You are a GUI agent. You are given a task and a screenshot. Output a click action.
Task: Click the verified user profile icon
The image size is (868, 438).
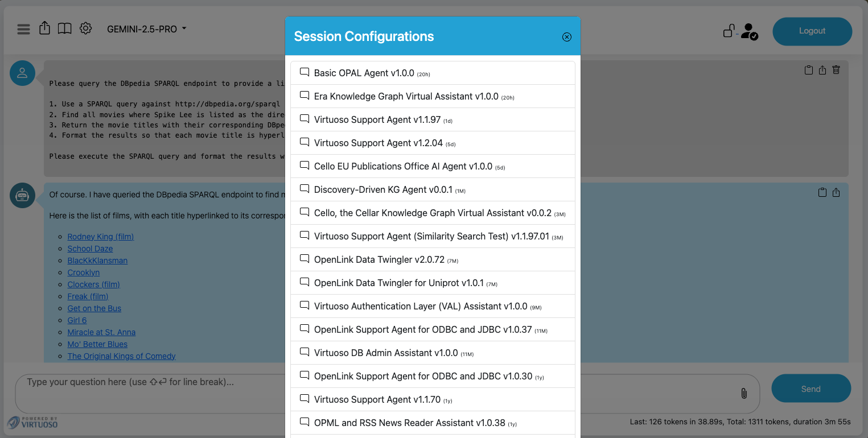749,31
